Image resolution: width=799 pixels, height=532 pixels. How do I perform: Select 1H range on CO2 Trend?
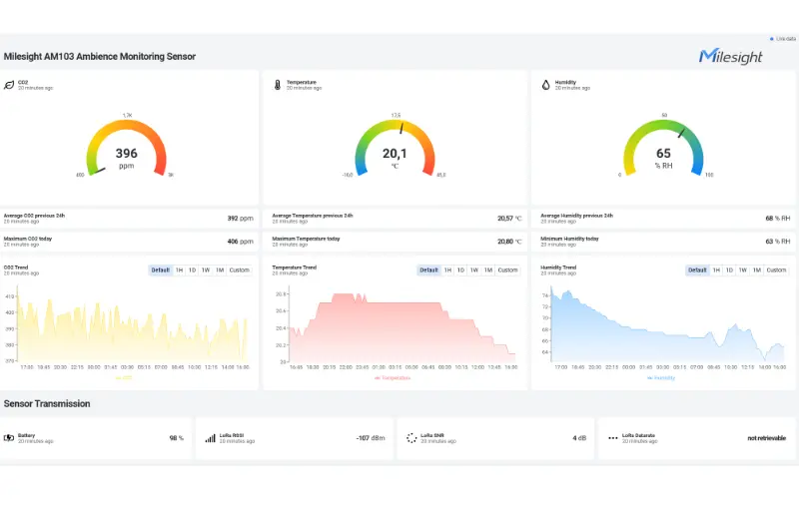[x=180, y=270]
